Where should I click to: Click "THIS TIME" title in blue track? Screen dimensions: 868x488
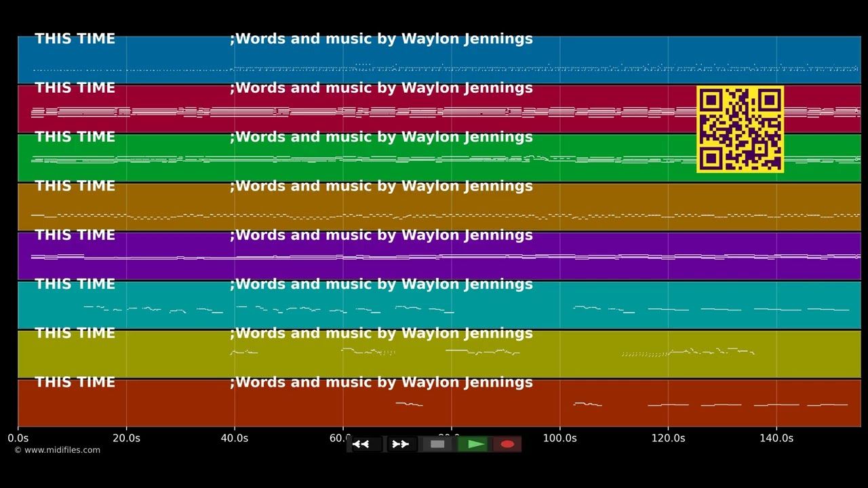[75, 39]
